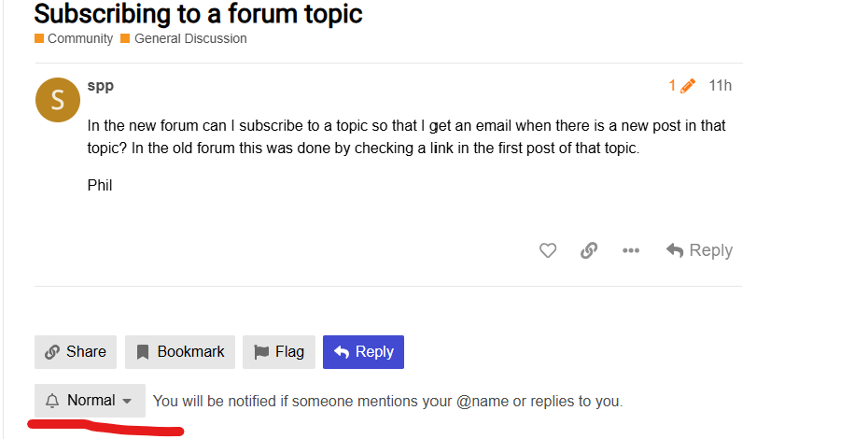Show more post actions with the ellipsis icon
This screenshot has width=868, height=439.
point(631,250)
